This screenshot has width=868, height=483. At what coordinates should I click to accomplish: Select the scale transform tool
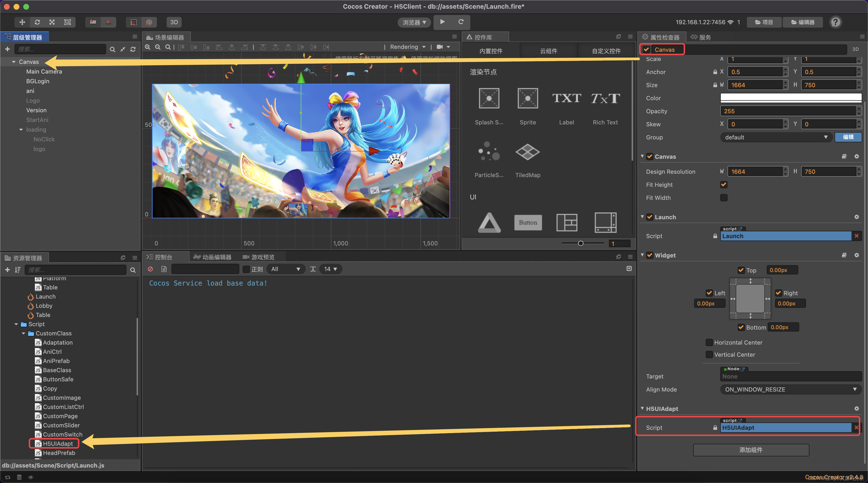click(52, 22)
